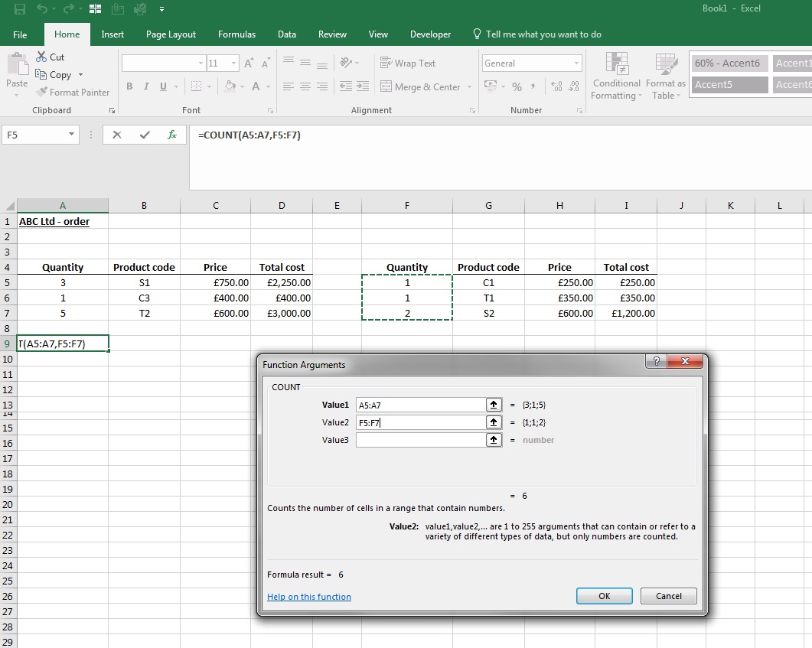812x648 pixels.
Task: Click the Font Color letter A
Action: click(x=256, y=86)
